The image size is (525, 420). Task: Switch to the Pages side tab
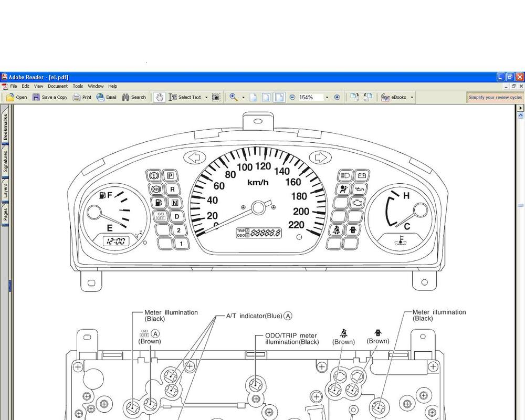5,215
